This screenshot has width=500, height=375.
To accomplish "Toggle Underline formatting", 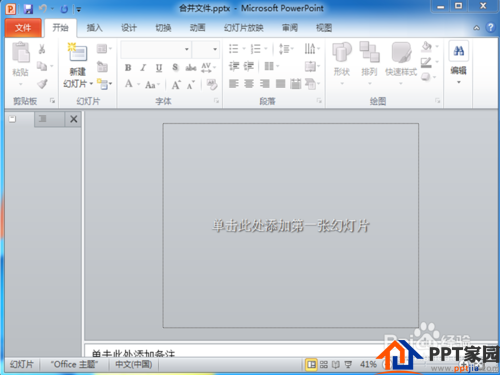I will [159, 68].
